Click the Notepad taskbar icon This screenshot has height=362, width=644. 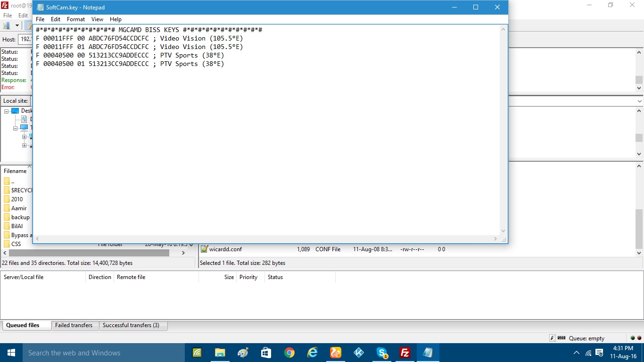tap(428, 353)
